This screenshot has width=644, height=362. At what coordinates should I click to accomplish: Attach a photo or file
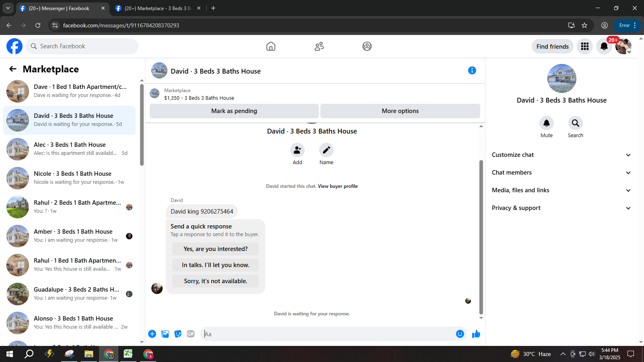(x=165, y=334)
